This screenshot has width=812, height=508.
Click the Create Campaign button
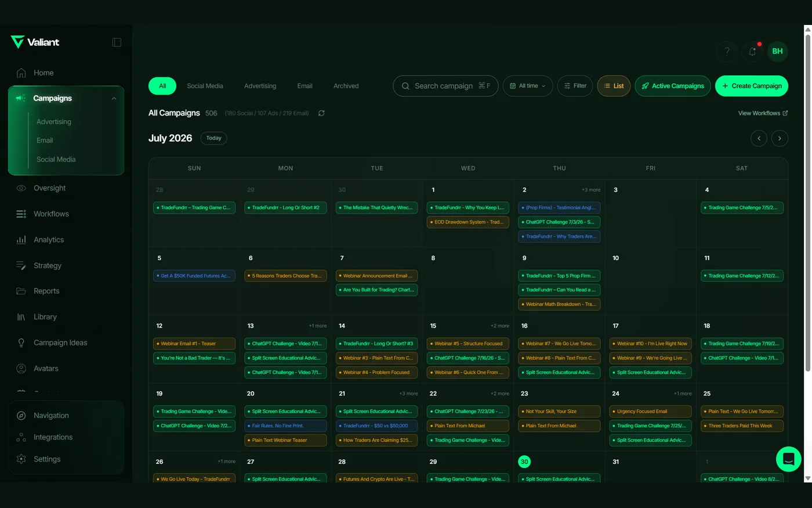coord(752,86)
